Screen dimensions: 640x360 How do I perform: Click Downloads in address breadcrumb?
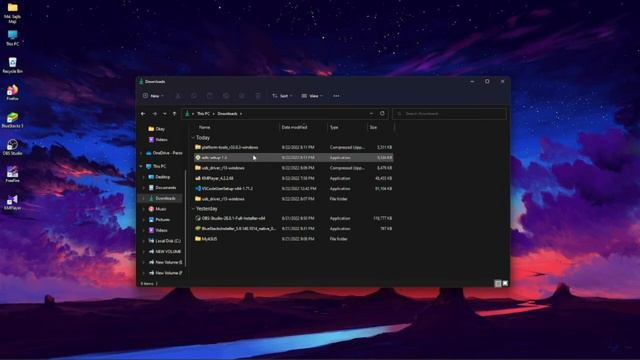point(227,113)
